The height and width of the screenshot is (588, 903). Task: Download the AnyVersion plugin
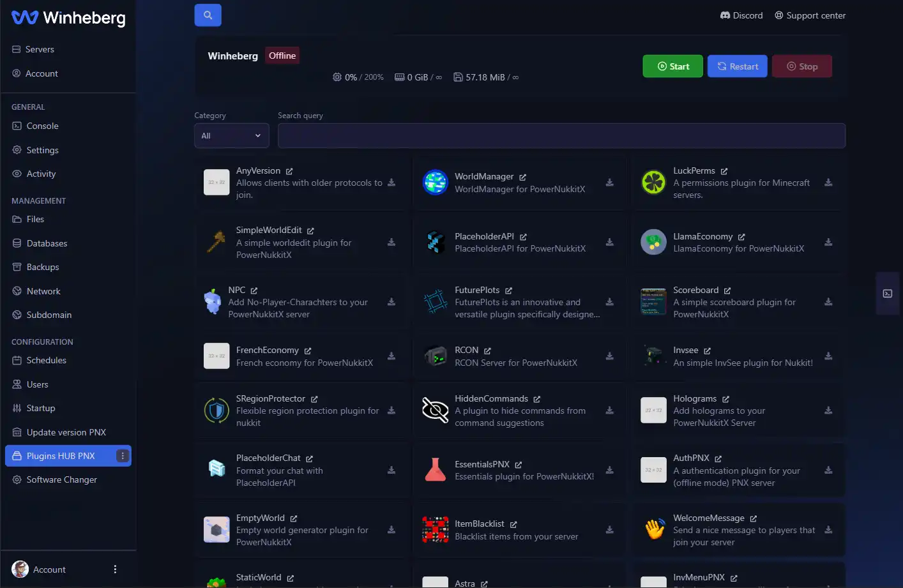pyautogui.click(x=391, y=183)
